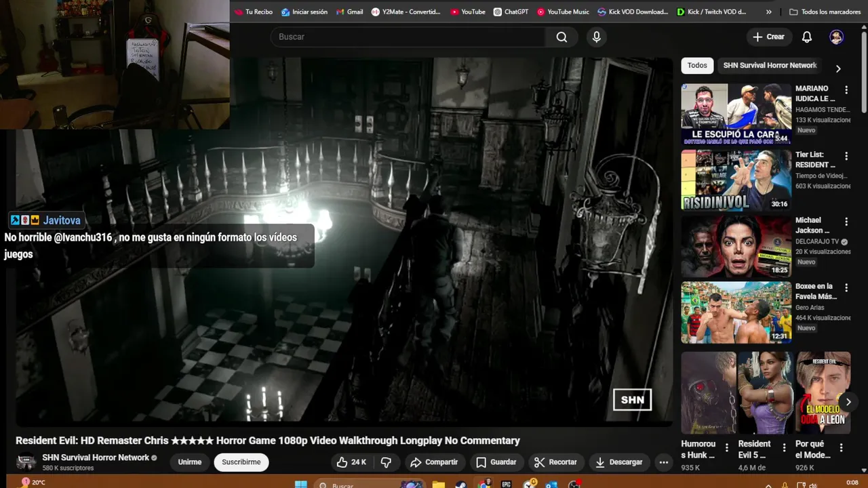Screen dimensions: 868x488
Task: Open Y2Mate Convertidor bookmark
Action: [x=406, y=12]
